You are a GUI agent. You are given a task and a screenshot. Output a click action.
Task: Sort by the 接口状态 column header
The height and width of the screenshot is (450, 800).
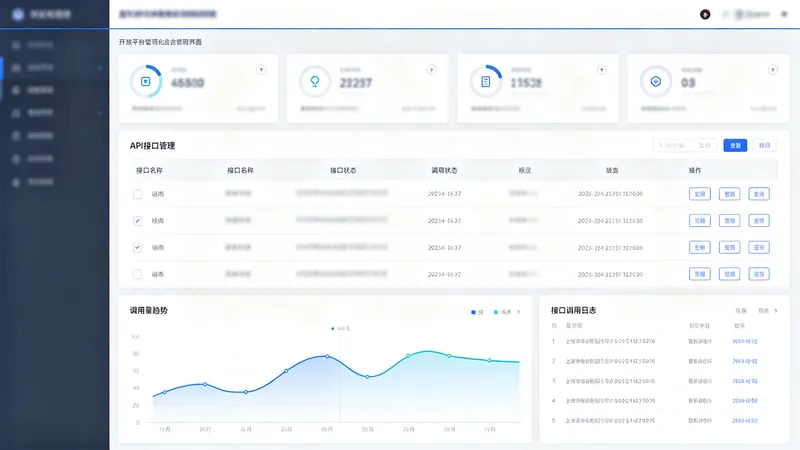coord(343,170)
